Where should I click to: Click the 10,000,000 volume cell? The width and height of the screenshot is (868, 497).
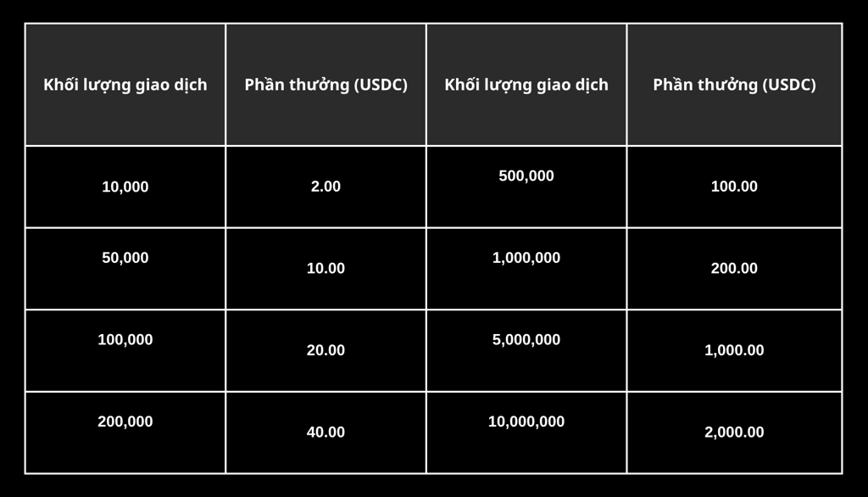[x=526, y=433]
